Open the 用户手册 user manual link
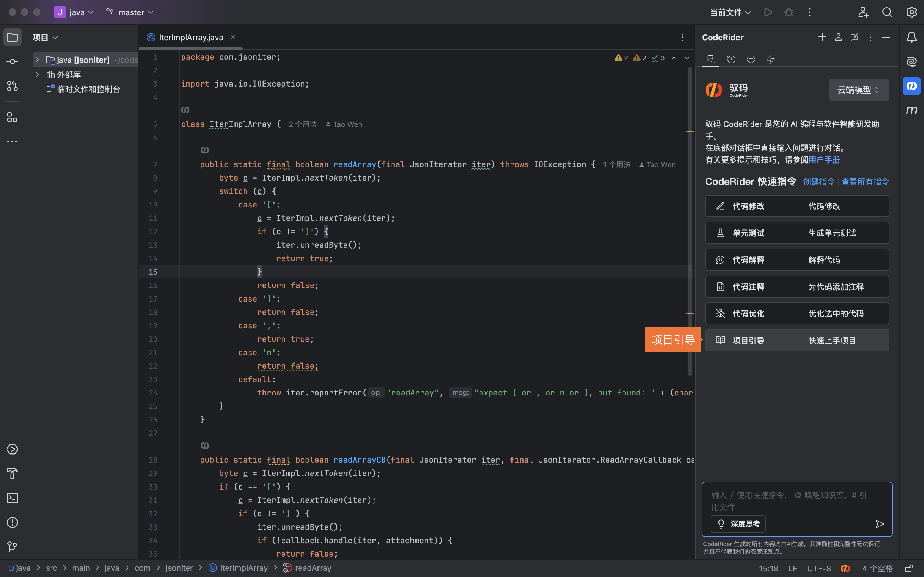The image size is (924, 577). tap(824, 160)
